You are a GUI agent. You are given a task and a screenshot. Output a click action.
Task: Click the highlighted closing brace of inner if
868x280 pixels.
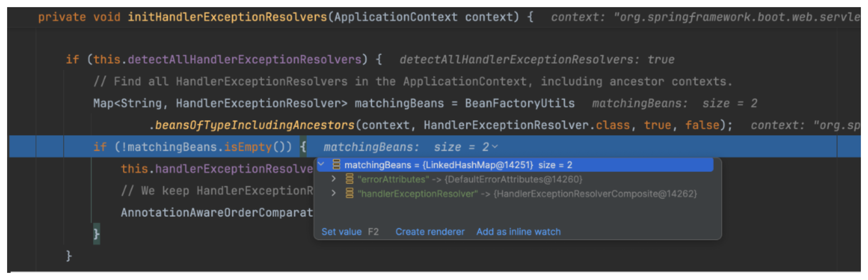[96, 234]
